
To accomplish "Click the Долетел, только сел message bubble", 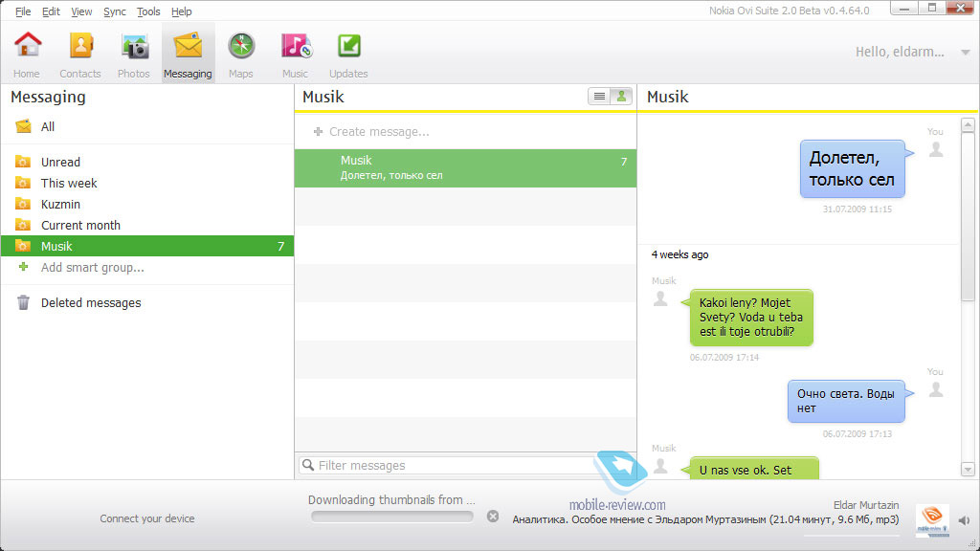I will [853, 168].
